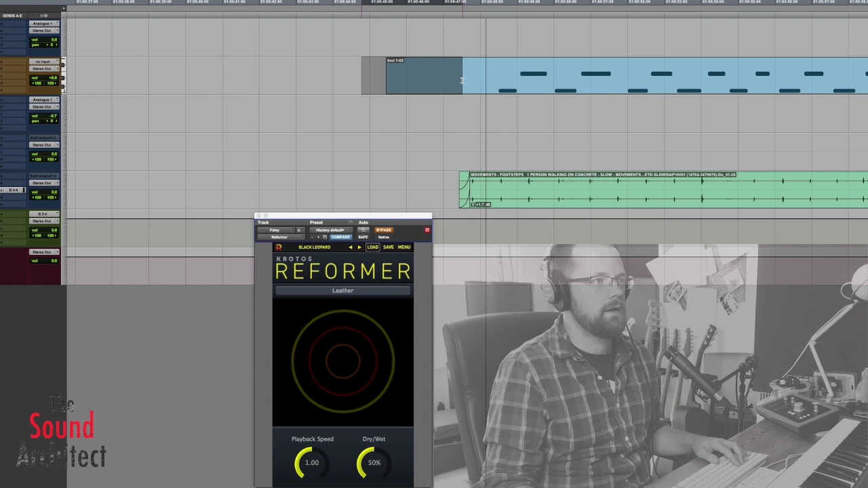This screenshot has width=868, height=488.
Task: Open the B 3-4 input selector on green track
Action: point(44,214)
